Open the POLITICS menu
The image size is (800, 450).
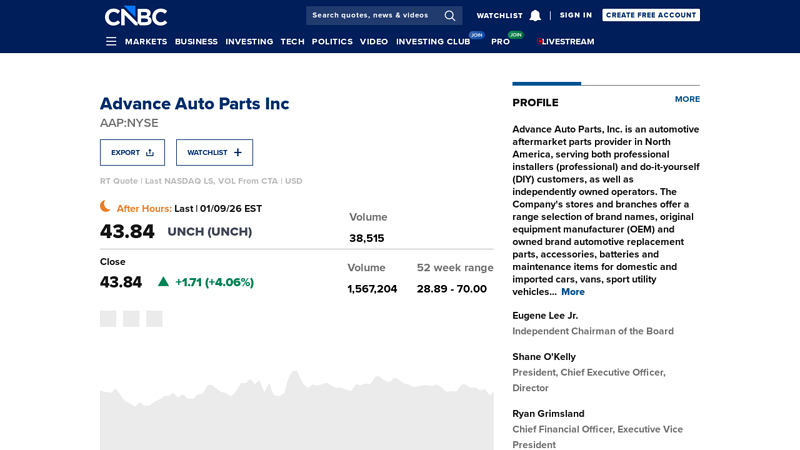coord(332,41)
